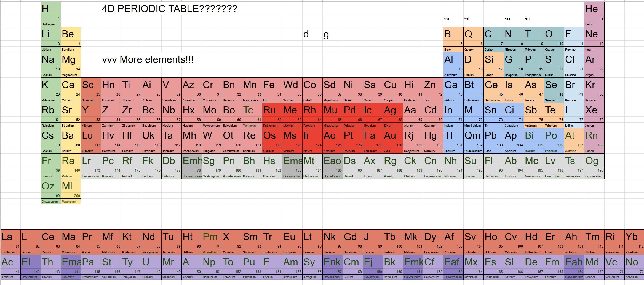This screenshot has height=285, width=644.
Task: Click the "Canadium" name cell
Action: click(x=514, y=126)
